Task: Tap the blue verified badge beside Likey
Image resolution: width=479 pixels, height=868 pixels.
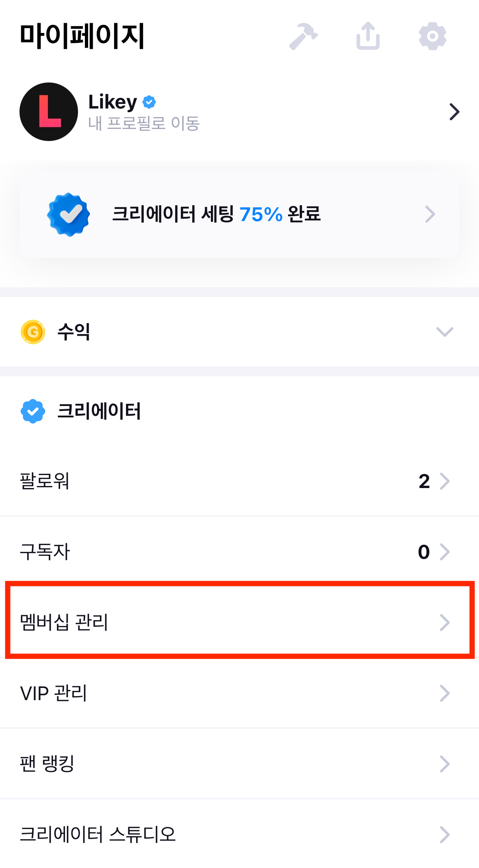Action: 149,102
